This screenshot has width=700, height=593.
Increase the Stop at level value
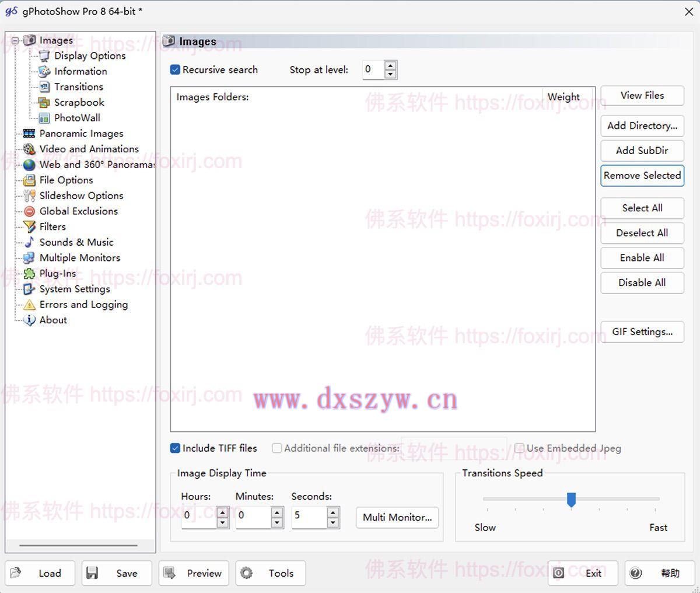coord(391,65)
